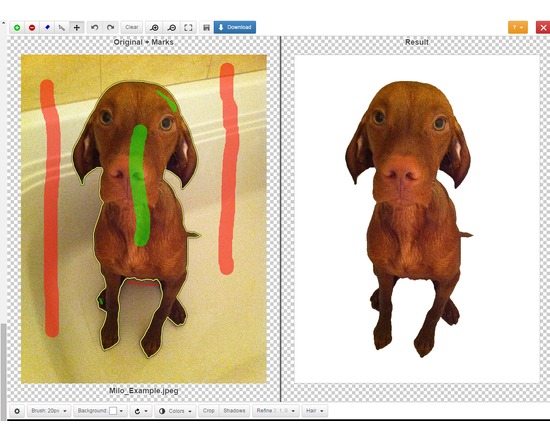
Task: Click the white Background color swatch
Action: pyautogui.click(x=113, y=411)
